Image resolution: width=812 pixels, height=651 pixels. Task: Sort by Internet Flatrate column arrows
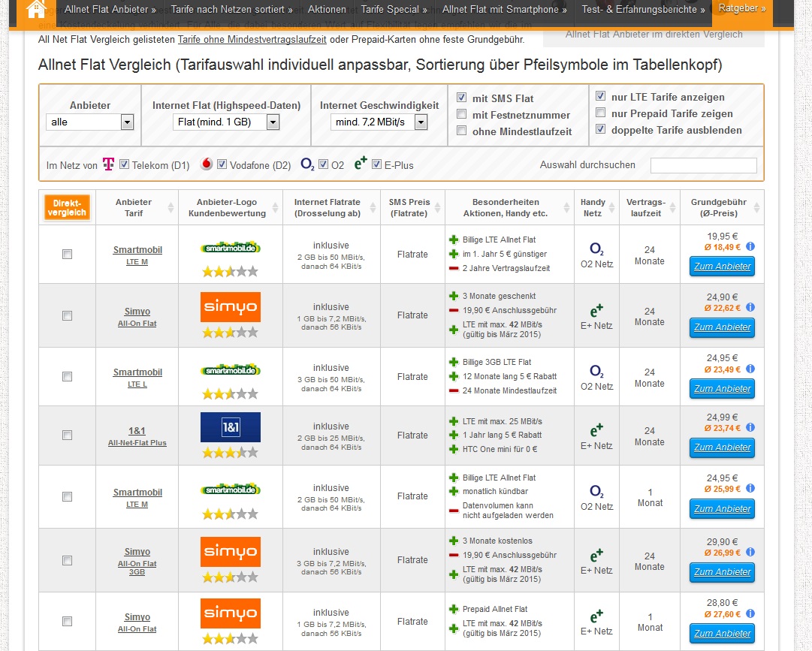tap(373, 208)
